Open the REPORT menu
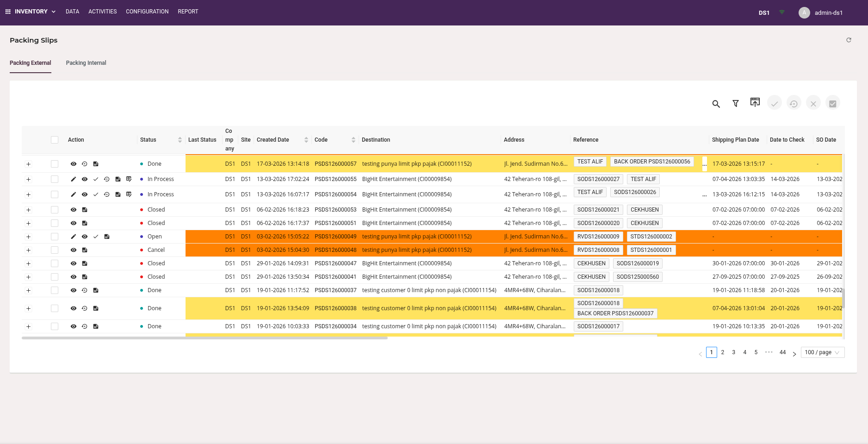Screen dimensions: 868x444 point(188,12)
